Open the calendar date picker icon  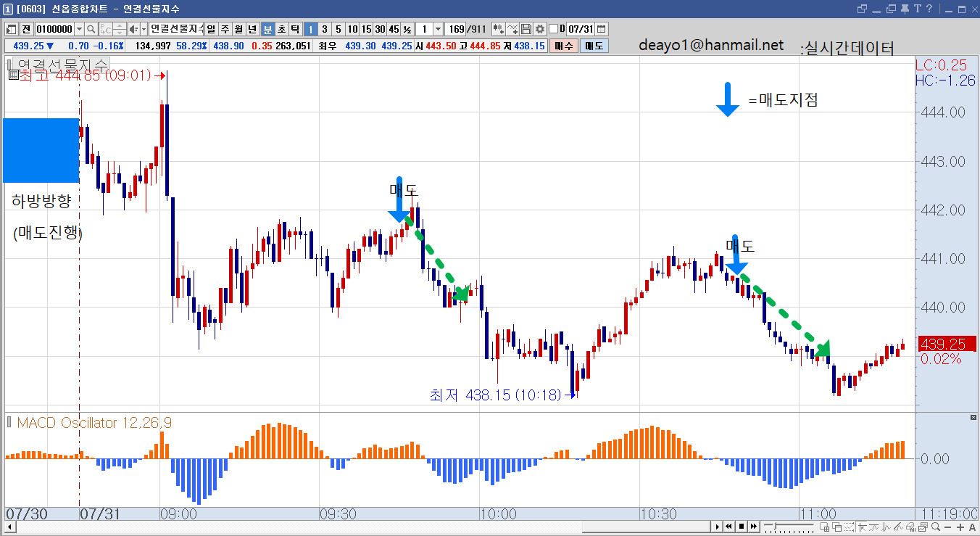(x=601, y=29)
